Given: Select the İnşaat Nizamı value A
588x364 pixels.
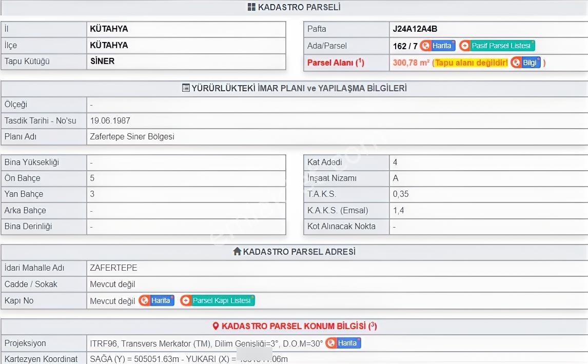Looking at the screenshot, I should pyautogui.click(x=396, y=178).
